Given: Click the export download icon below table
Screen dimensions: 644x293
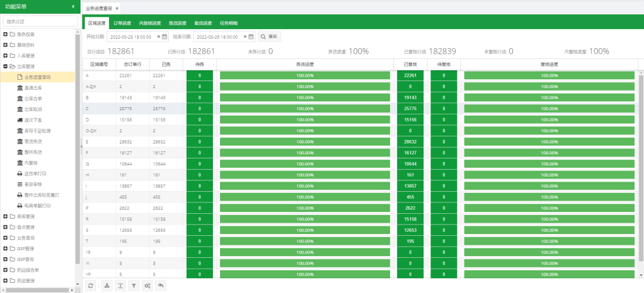Looking at the screenshot, I should [x=107, y=286].
